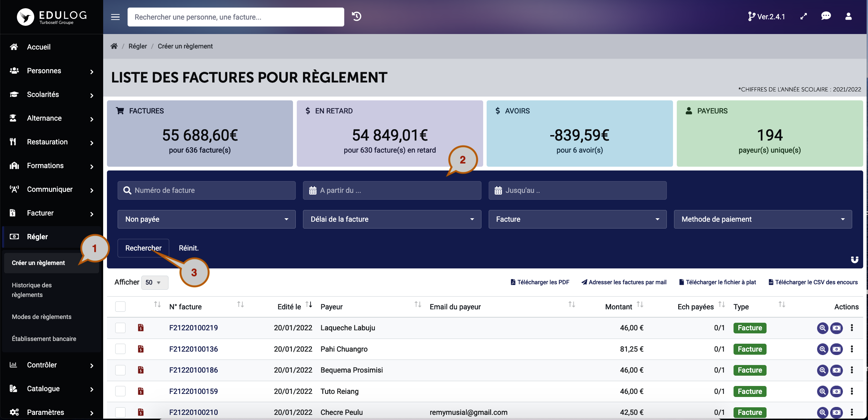Image resolution: width=868 pixels, height=420 pixels.
Task: Open PDF icon for invoice F21220100136
Action: pos(141,349)
